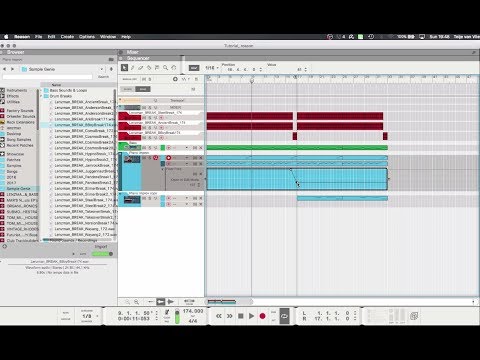Collapse the Browser panel header
The height and width of the screenshot is (360, 480).
[x=2, y=52]
